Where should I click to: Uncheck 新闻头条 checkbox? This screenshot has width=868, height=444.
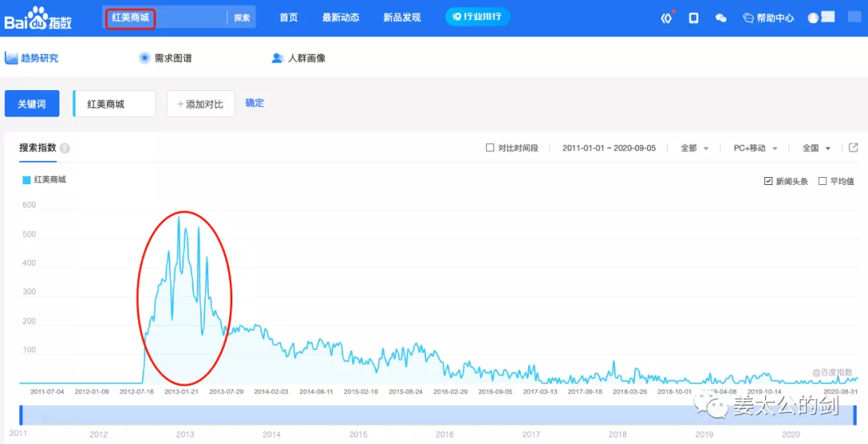tap(768, 181)
